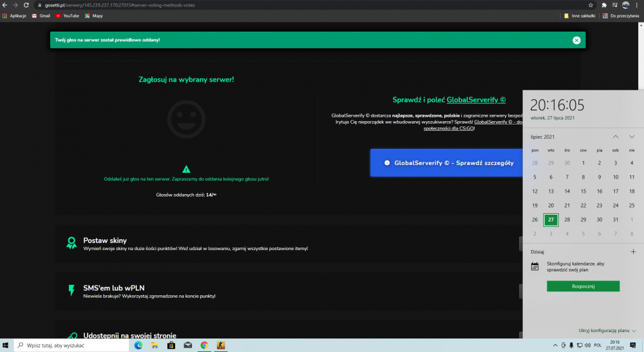
Task: Select 28 lipca in the calendar
Action: click(x=567, y=220)
